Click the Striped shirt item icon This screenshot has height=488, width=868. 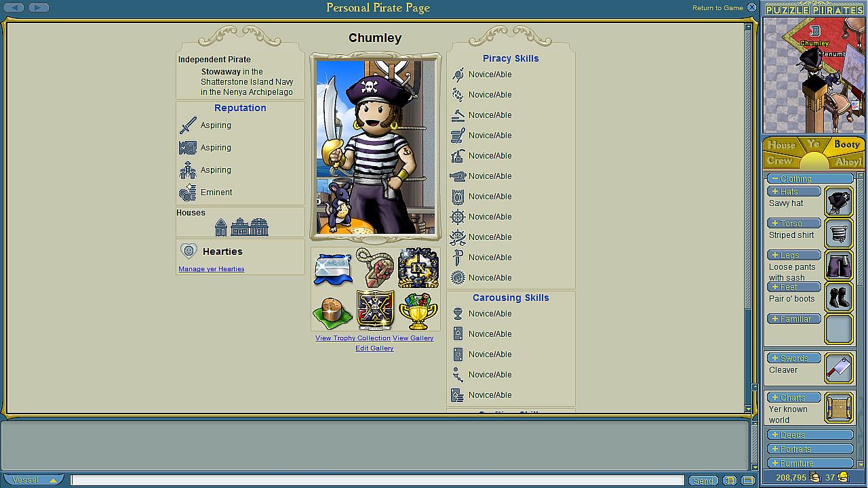[x=839, y=234]
